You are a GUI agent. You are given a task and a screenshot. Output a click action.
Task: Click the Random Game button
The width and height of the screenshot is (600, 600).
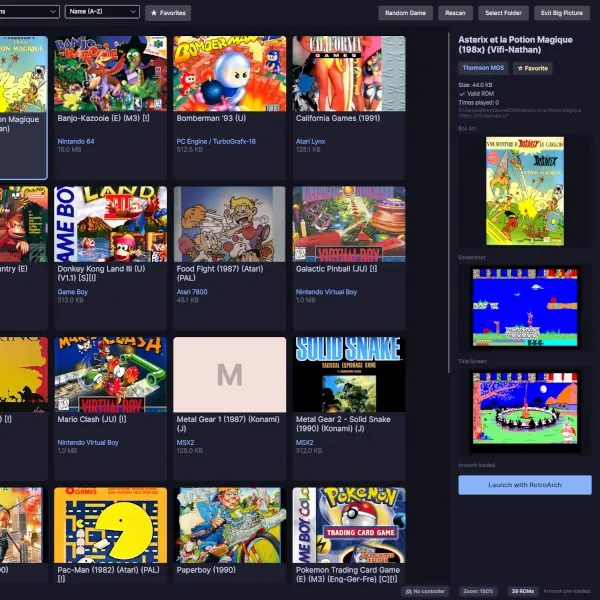[405, 13]
